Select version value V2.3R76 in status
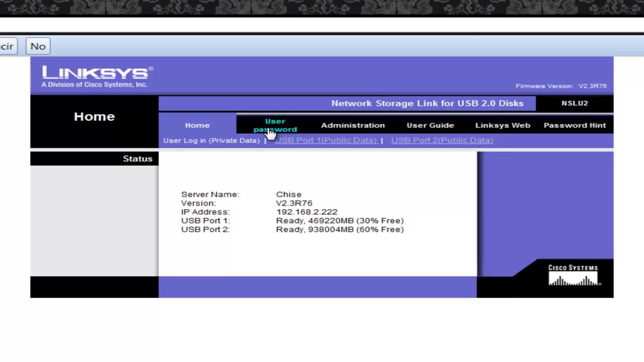Screen dimensions: 644x362 294,203
